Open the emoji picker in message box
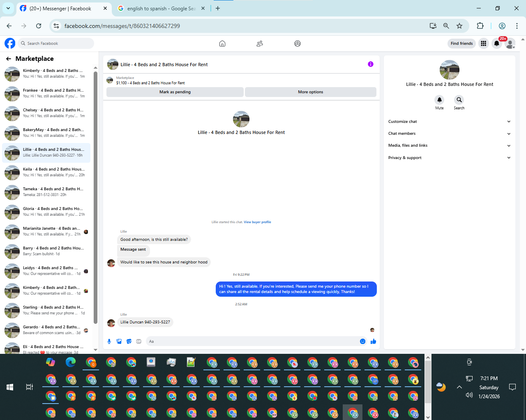Image resolution: width=526 pixels, height=420 pixels. (x=363, y=342)
